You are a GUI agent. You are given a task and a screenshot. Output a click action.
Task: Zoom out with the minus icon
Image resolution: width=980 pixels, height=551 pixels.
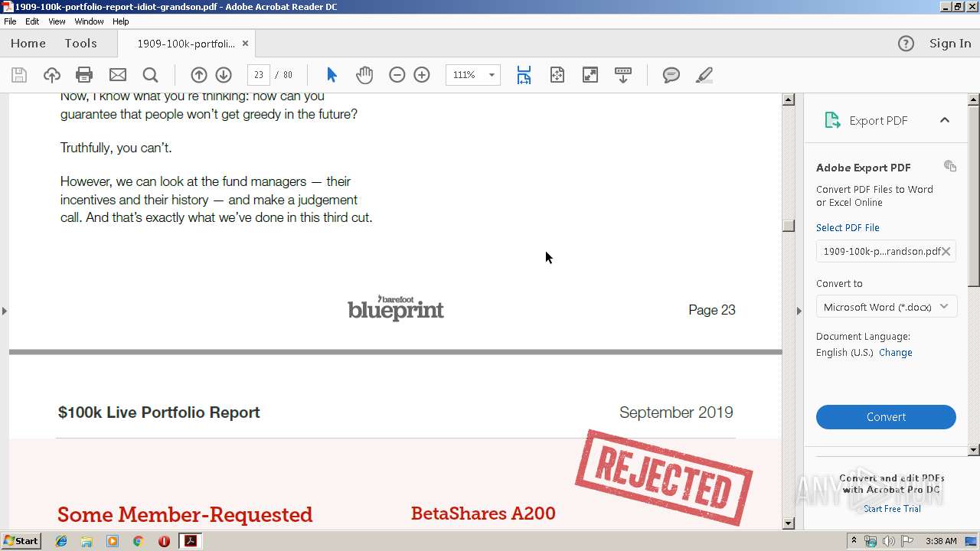(x=397, y=75)
